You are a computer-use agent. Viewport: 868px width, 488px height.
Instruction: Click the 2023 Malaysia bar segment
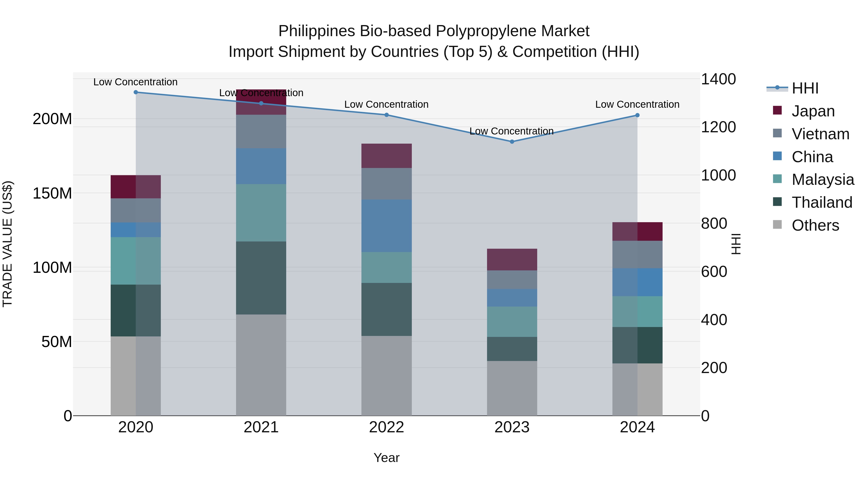(x=512, y=322)
